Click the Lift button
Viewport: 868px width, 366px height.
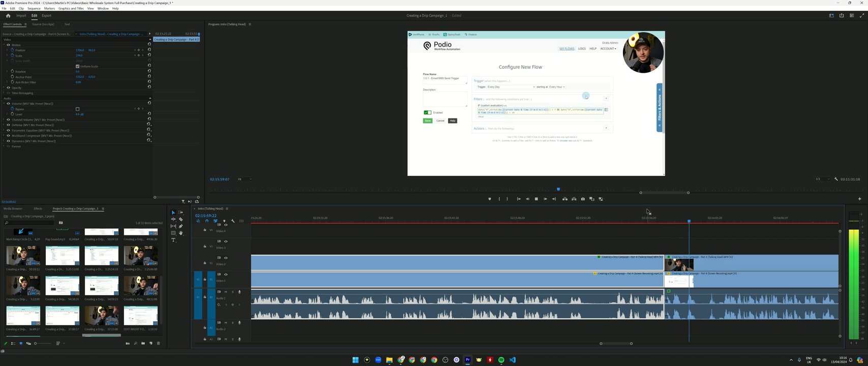565,199
